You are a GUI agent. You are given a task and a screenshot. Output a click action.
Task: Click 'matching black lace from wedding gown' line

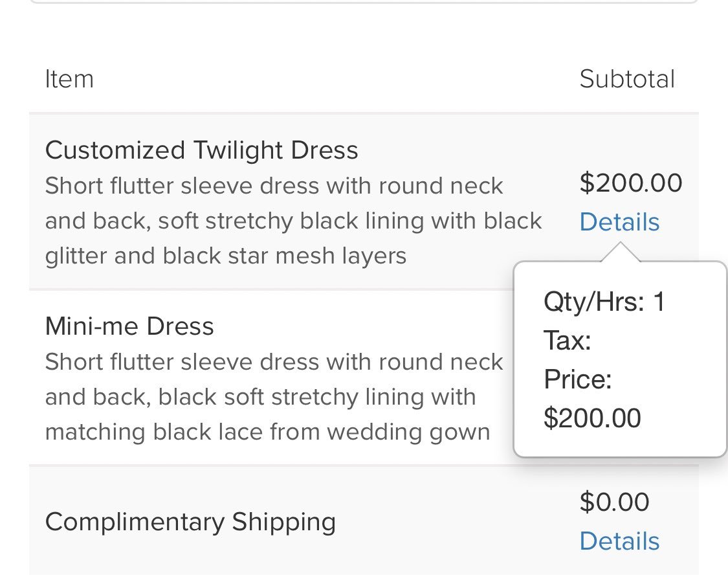267,432
